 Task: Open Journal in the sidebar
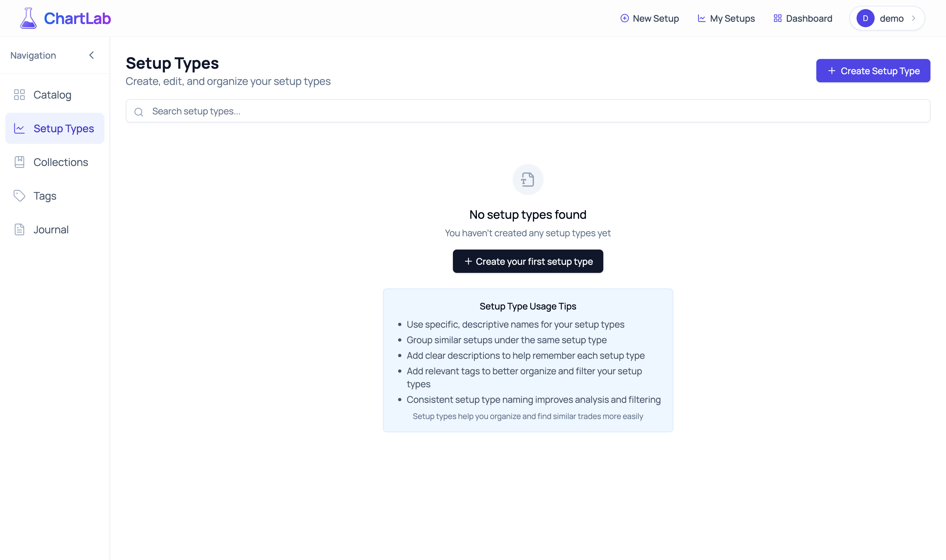point(55,229)
